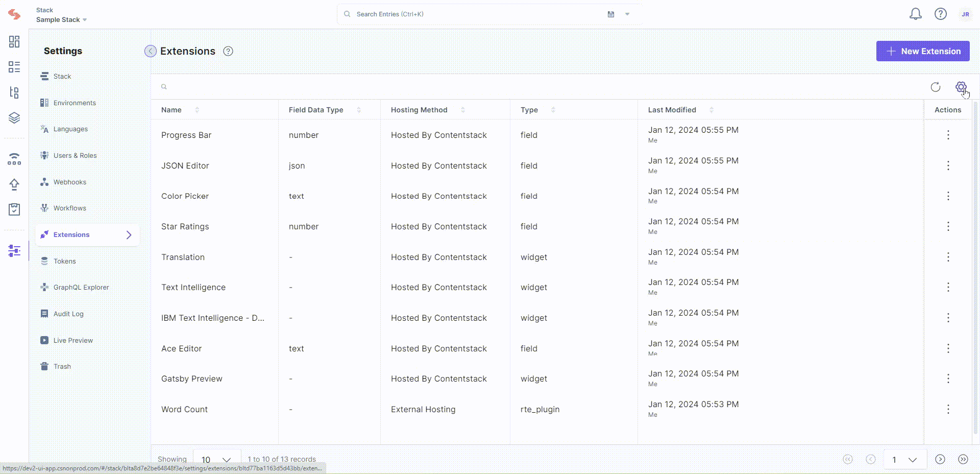Go to next page of records
This screenshot has height=474, width=980.
(940, 459)
